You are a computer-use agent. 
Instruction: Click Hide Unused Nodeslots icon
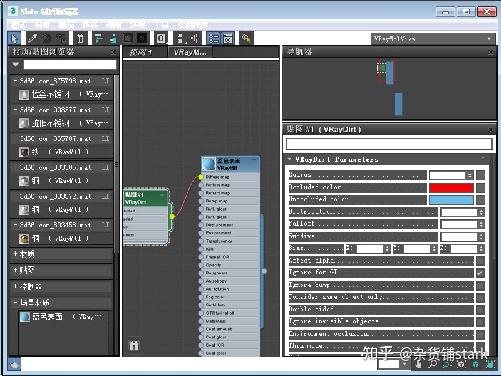113,38
